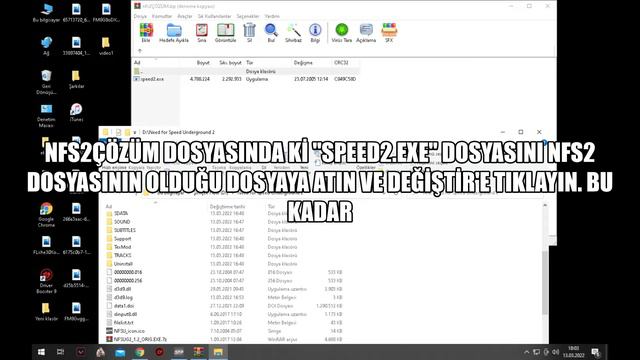This screenshot has width=640, height=360.
Task: Open the Sık Kullanılanlar menu in WinRAR
Action: (215, 16)
